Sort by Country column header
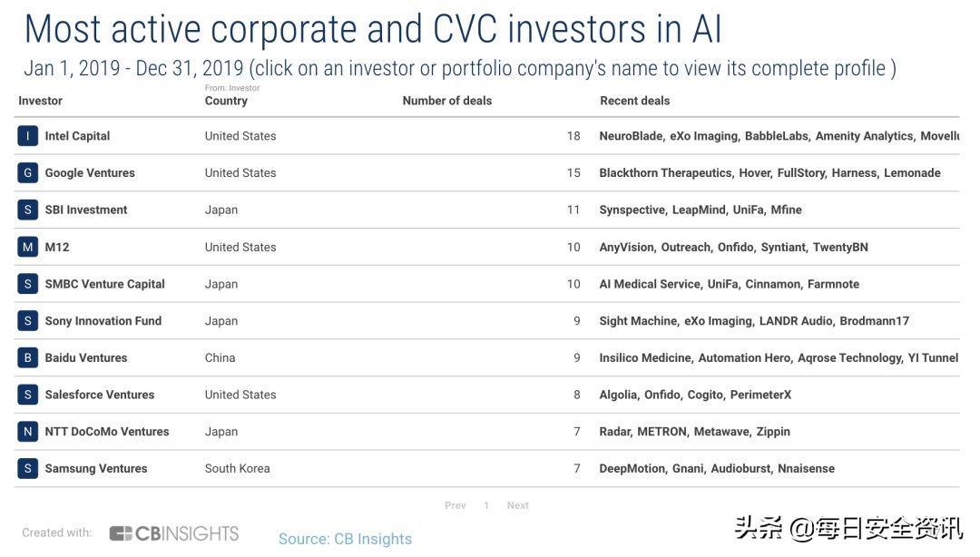 226,101
